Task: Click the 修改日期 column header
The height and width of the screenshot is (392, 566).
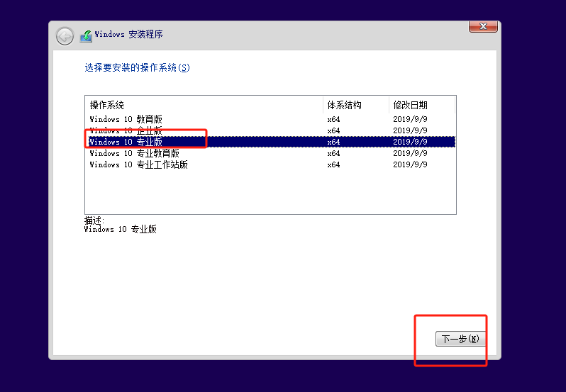Action: (422, 105)
